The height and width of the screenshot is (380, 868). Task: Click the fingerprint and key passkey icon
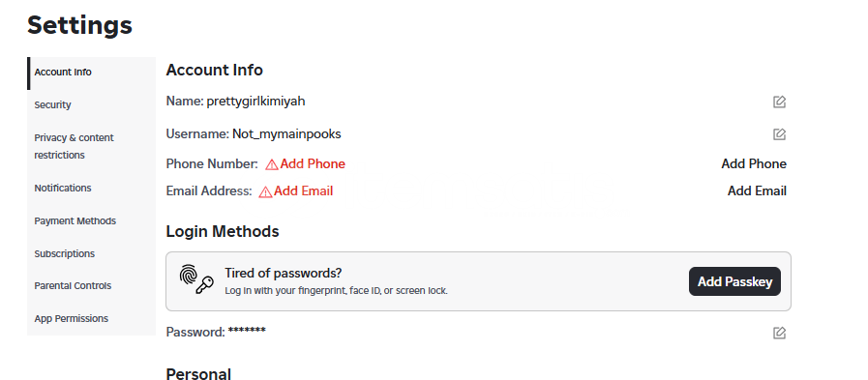point(196,279)
